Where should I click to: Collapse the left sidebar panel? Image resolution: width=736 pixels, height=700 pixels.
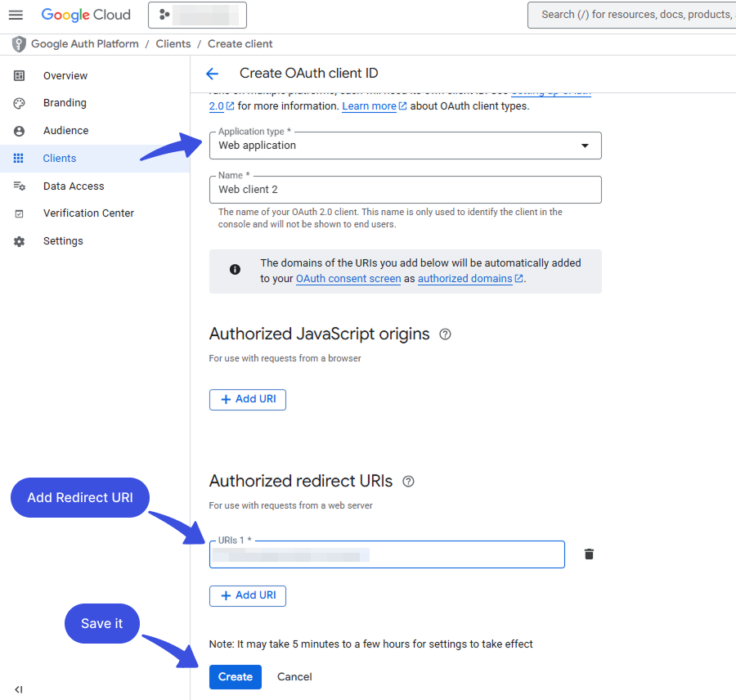click(x=18, y=689)
